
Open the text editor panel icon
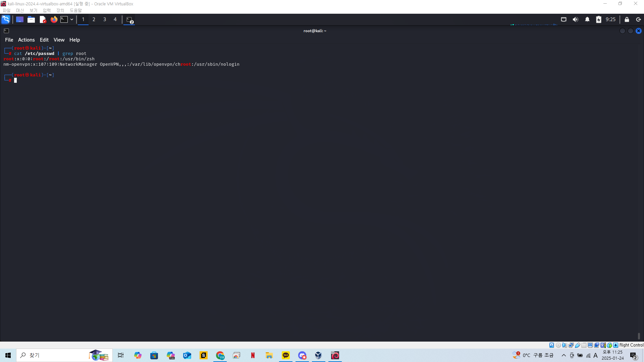[x=43, y=19]
